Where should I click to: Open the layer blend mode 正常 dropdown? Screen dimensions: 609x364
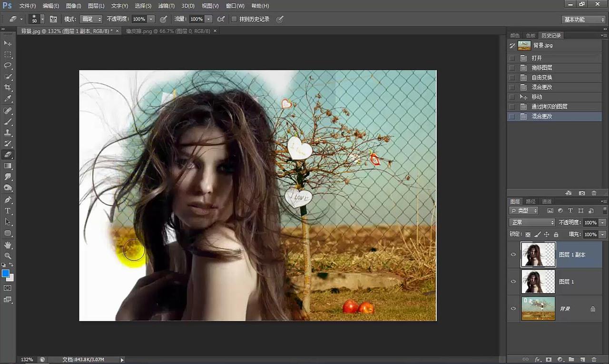(x=532, y=222)
